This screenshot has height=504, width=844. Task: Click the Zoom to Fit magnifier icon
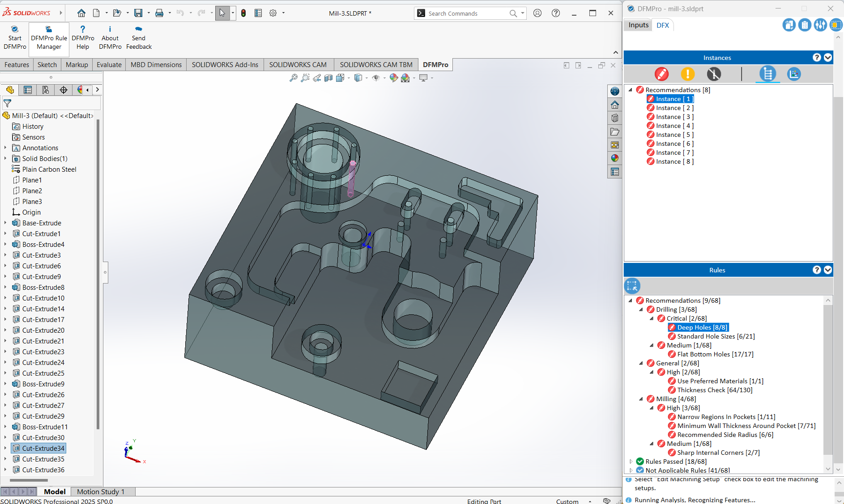[293, 78]
